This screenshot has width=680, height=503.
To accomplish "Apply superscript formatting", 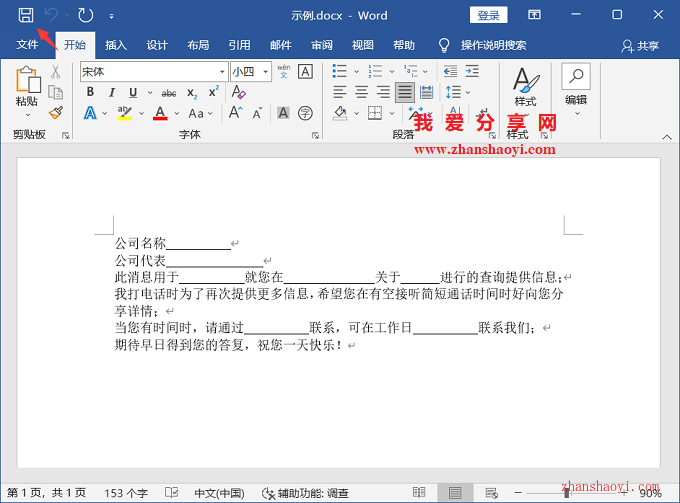I will click(214, 92).
